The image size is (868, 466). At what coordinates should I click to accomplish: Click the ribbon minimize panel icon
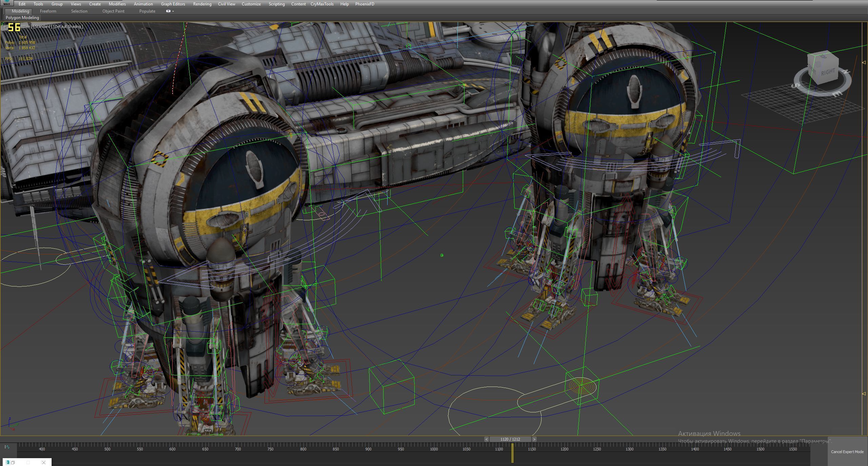(x=168, y=11)
